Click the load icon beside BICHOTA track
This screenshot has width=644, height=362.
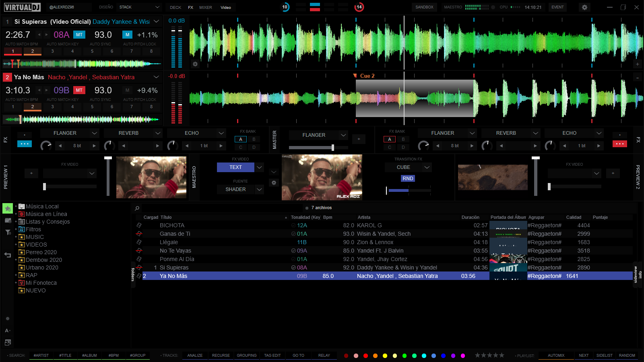coord(139,226)
